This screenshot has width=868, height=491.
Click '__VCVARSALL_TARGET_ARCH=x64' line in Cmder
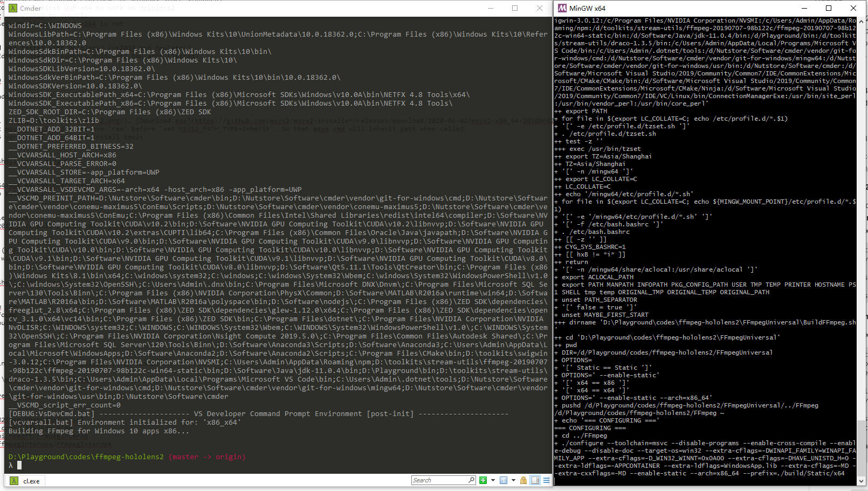66,181
